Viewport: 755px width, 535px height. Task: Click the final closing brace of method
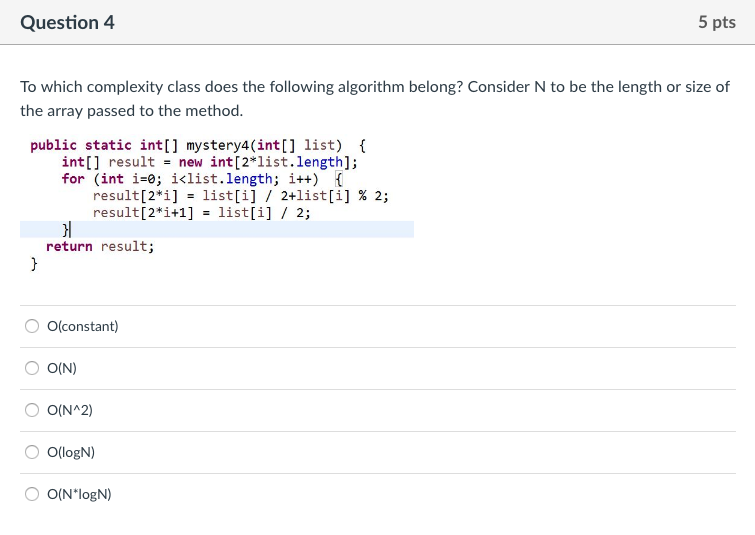pyautogui.click(x=34, y=264)
